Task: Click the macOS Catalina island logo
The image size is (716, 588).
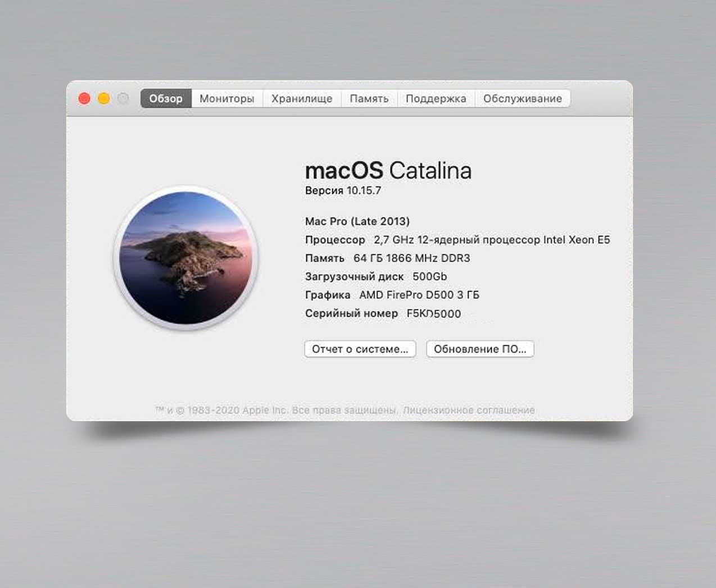Action: click(x=186, y=258)
